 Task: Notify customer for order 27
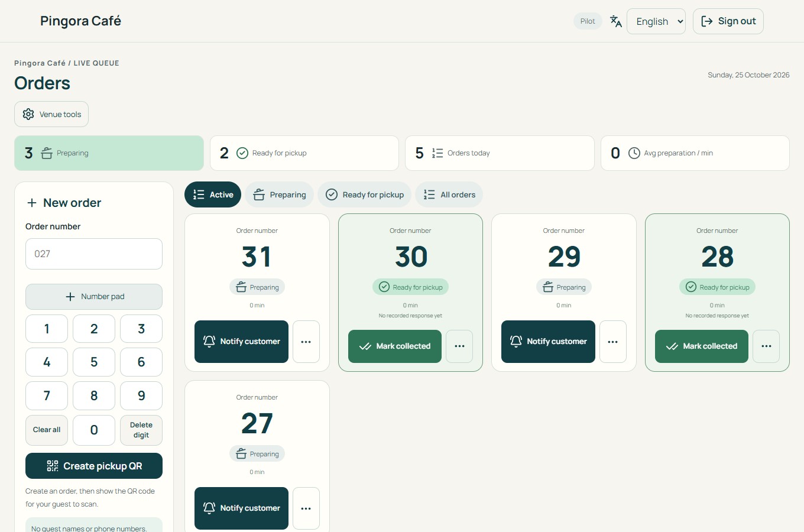(241, 508)
